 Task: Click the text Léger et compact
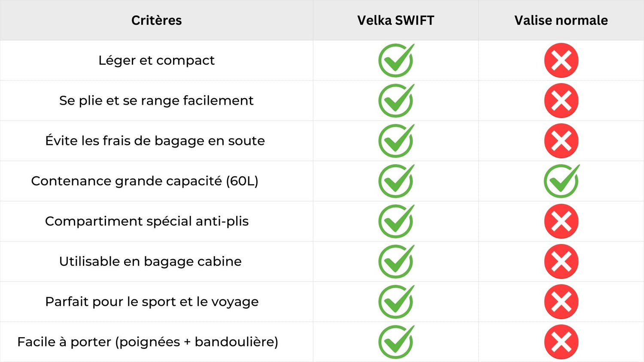[156, 60]
